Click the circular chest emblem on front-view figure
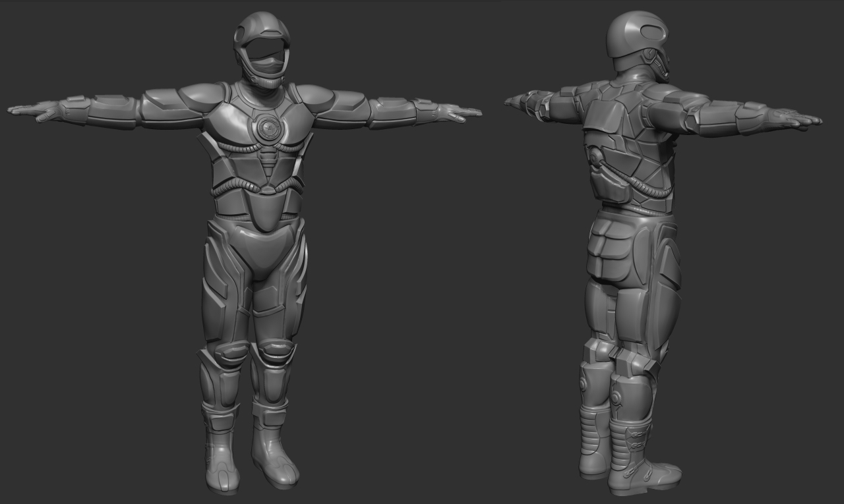The image size is (844, 504). (269, 128)
